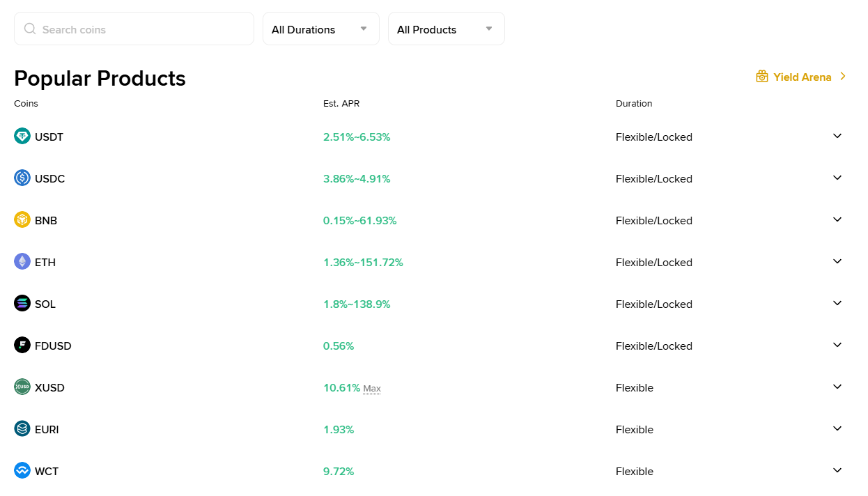Viewport: 868px width, 496px height.
Task: Click the FDUSD coin icon
Action: tap(22, 345)
